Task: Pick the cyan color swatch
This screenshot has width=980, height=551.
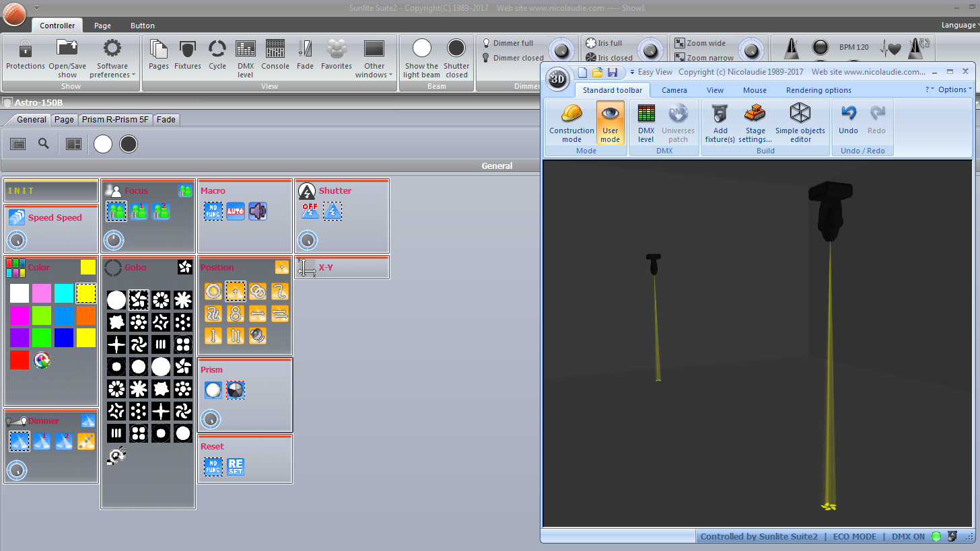Action: (x=64, y=293)
